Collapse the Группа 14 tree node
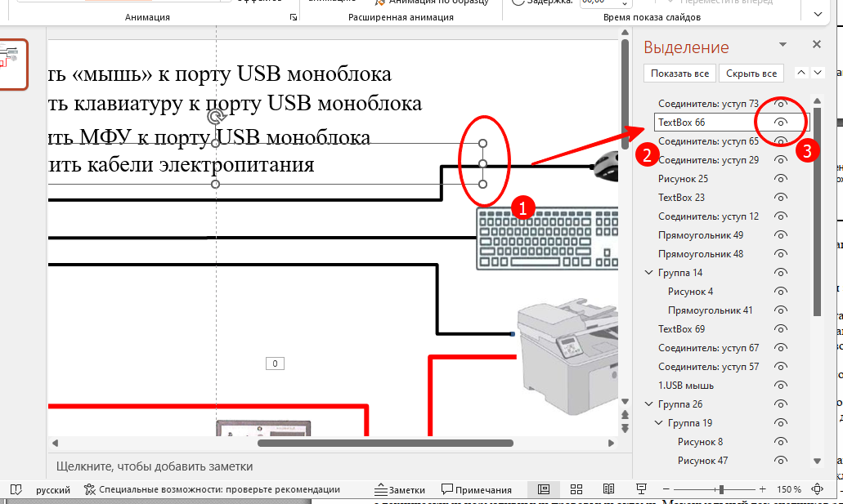 (648, 272)
